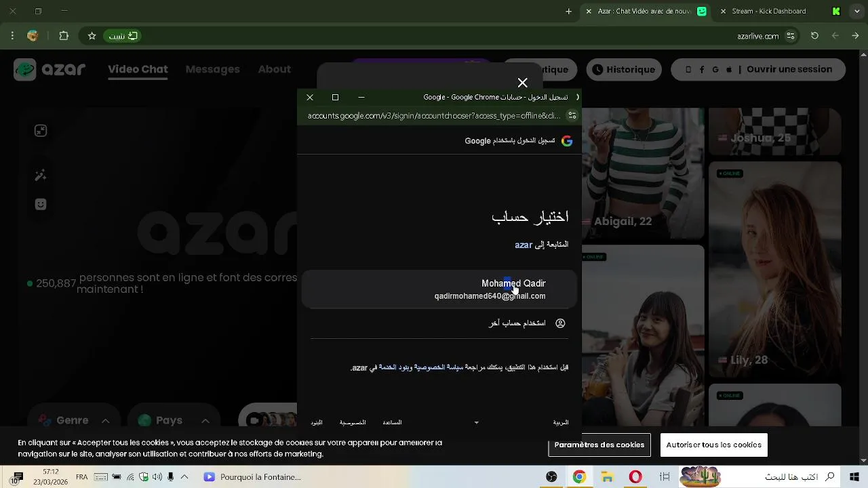Viewport: 868px width, 488px height.
Task: Click the video match button with avatars
Action: (268, 420)
